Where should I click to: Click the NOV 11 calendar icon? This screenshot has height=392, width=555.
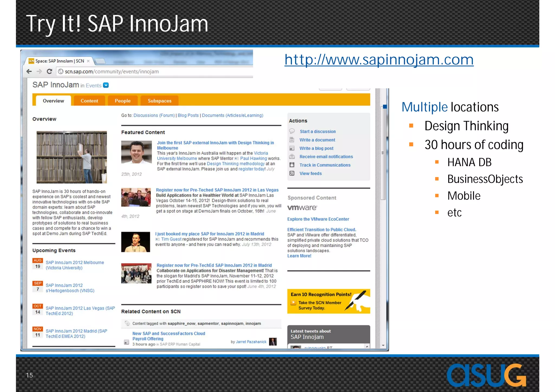coord(38,332)
